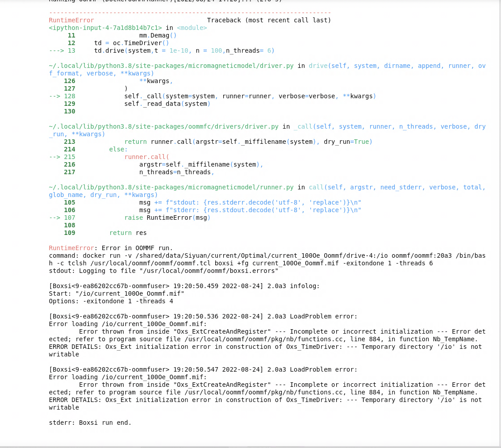
Task: Select line 215 runner.call statement
Action: (x=147, y=157)
